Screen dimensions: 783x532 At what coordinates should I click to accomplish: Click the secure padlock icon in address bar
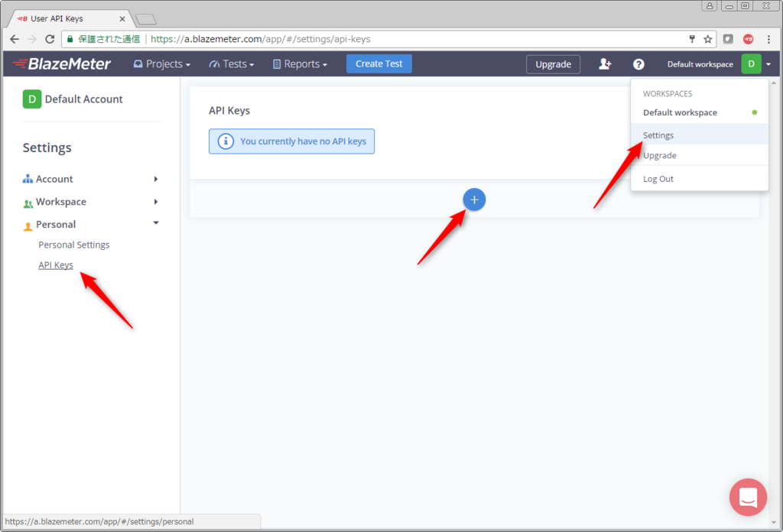[x=70, y=39]
